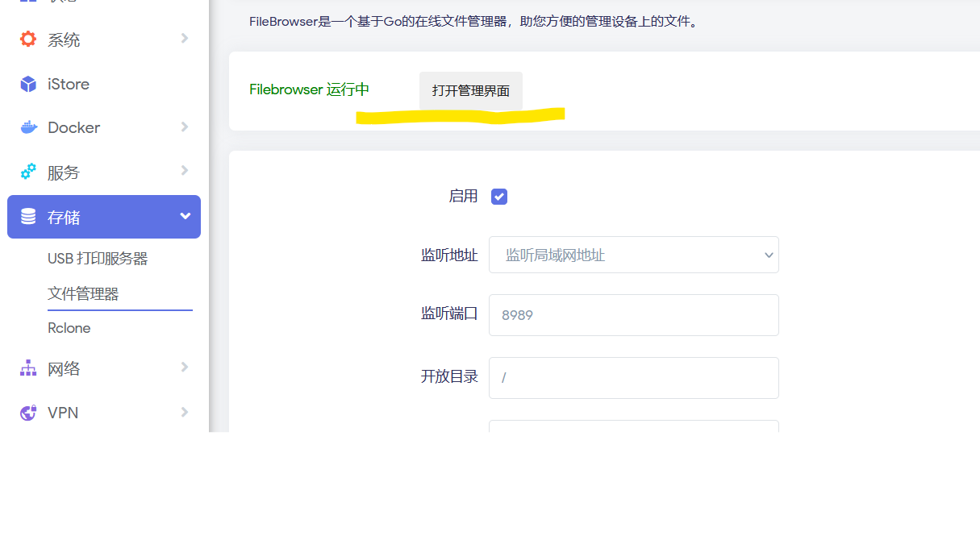Open Rclone submenu item
Viewport: 980px width, 544px height.
pyautogui.click(x=69, y=328)
